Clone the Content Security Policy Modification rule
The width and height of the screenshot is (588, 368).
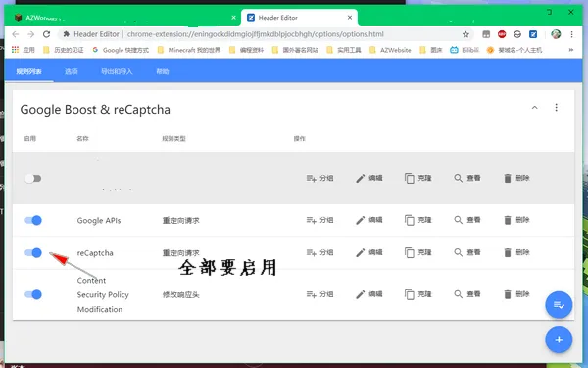point(417,294)
